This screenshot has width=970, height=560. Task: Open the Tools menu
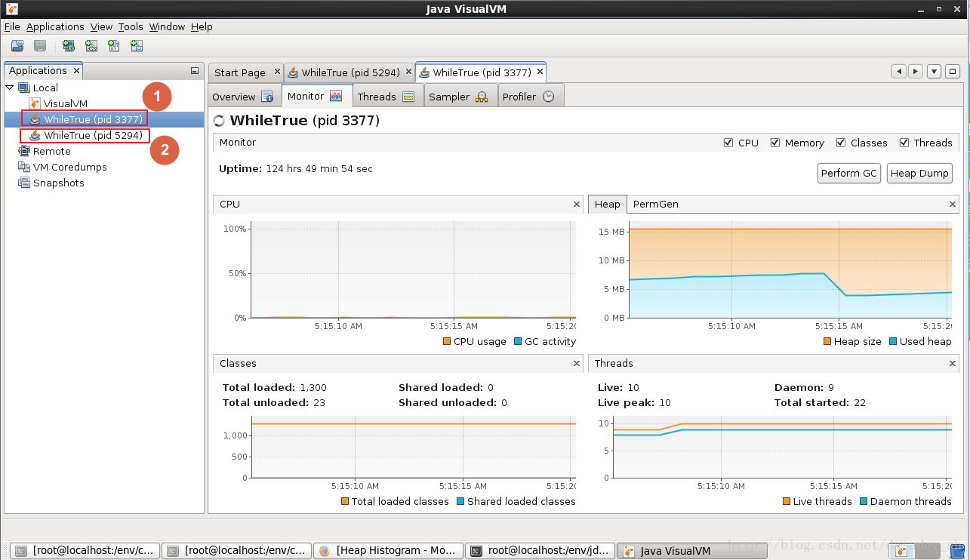[x=131, y=26]
